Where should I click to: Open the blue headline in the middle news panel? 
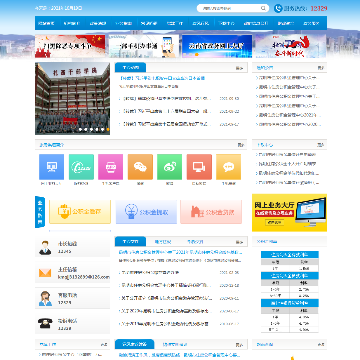tap(180, 252)
